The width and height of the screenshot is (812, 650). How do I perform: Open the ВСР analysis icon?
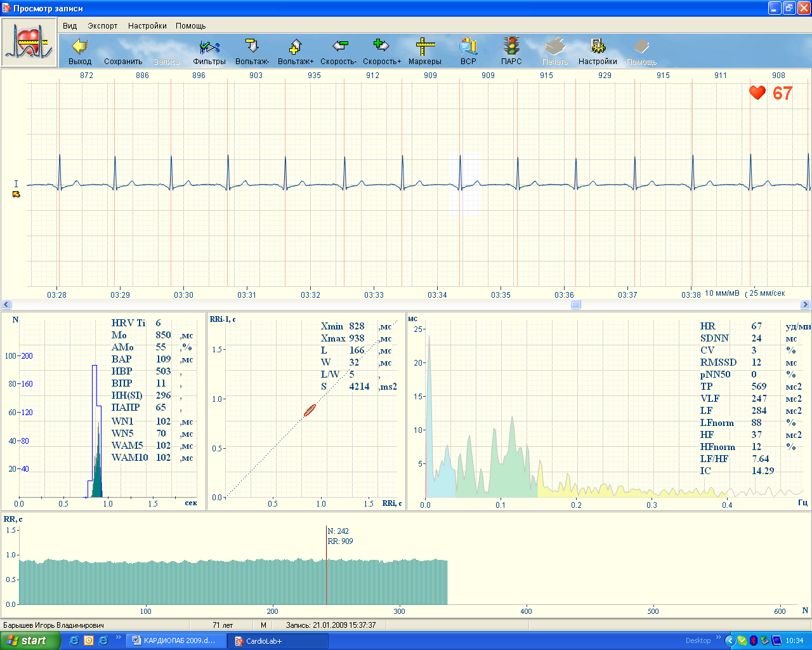click(x=468, y=47)
